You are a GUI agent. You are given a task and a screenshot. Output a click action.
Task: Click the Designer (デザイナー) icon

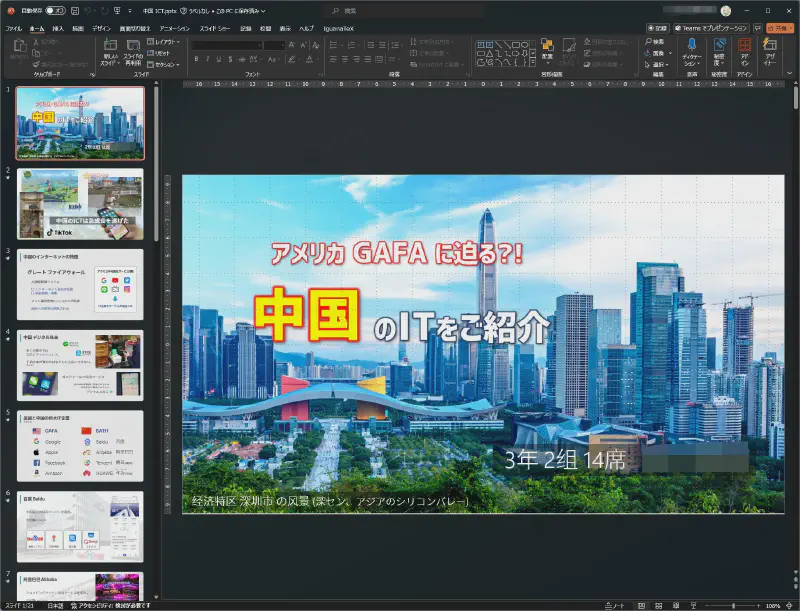coord(770,46)
